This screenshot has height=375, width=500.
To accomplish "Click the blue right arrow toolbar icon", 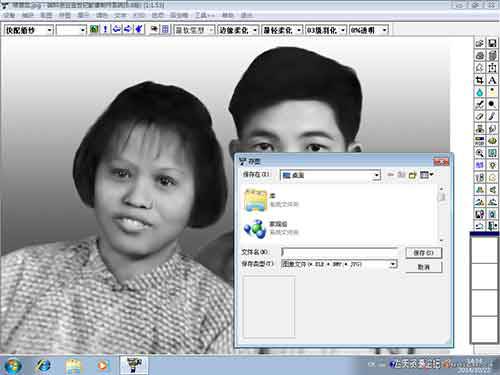I will (x=128, y=29).
